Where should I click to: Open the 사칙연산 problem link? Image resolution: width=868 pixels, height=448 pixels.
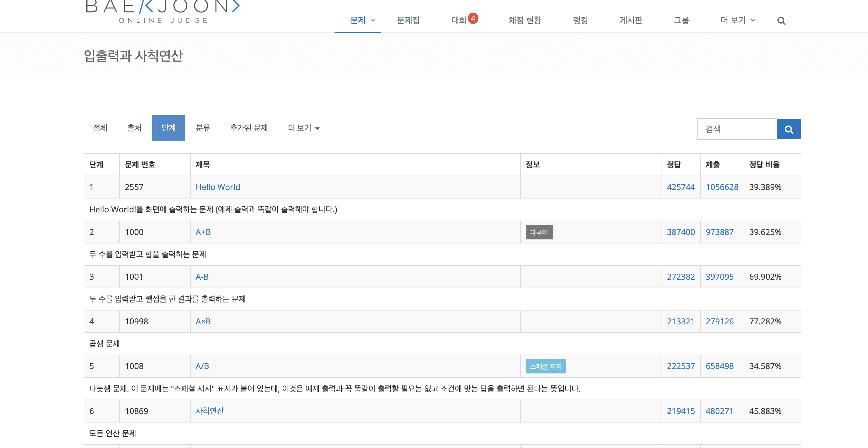210,411
